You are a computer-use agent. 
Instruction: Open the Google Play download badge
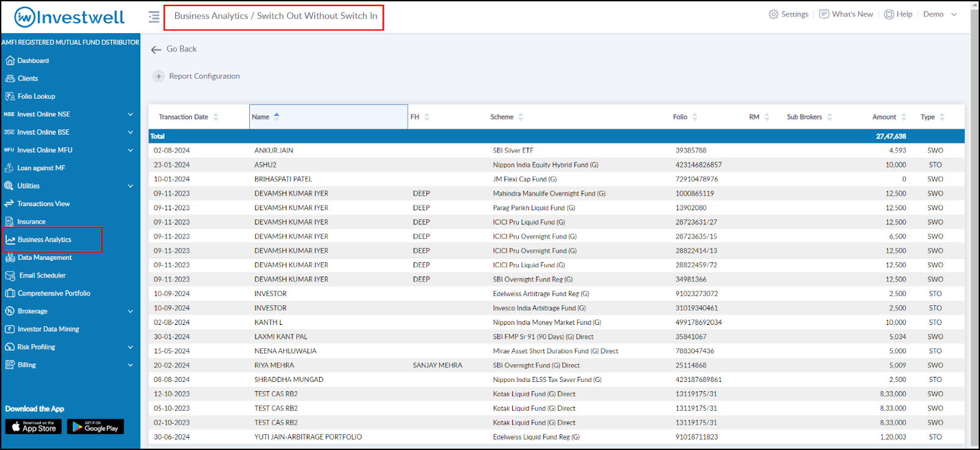tap(96, 427)
